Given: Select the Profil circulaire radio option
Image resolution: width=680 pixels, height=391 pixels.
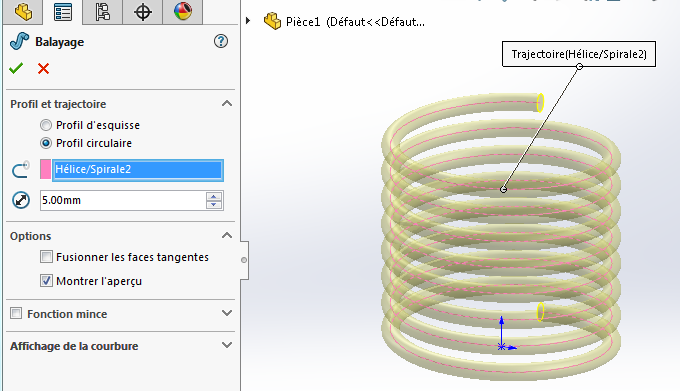Looking at the screenshot, I should (x=46, y=143).
